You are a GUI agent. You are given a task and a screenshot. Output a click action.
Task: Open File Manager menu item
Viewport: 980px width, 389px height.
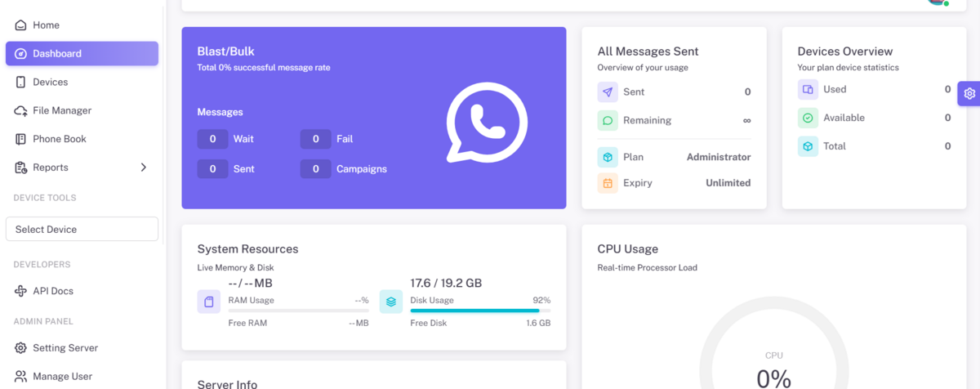click(82, 111)
